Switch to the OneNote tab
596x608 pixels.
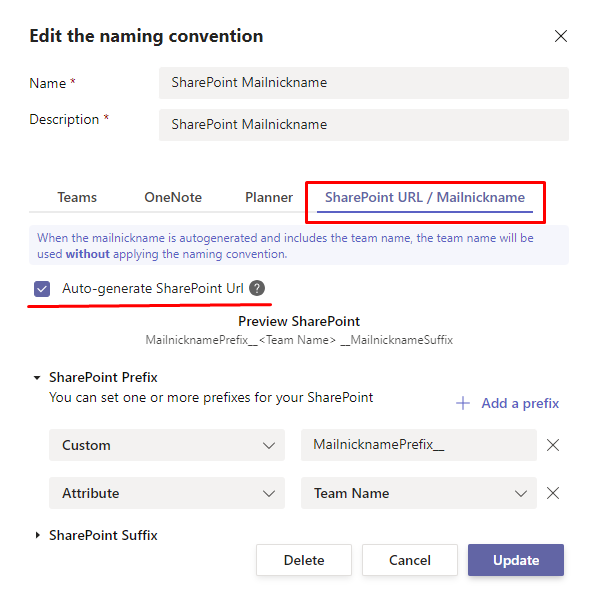(x=173, y=197)
